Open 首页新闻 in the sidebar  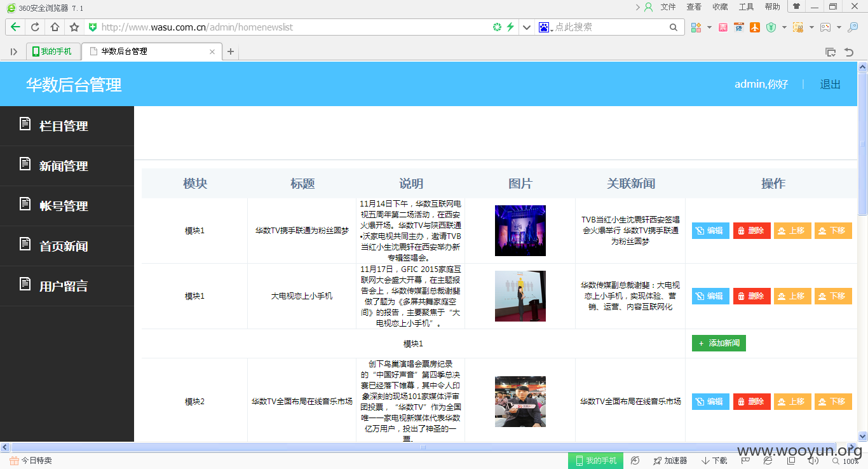(x=67, y=246)
